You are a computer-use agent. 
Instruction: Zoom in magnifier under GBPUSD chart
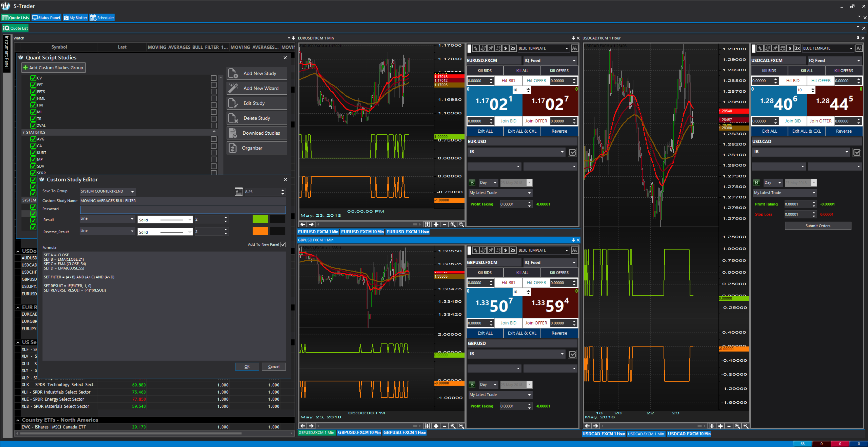pos(453,426)
